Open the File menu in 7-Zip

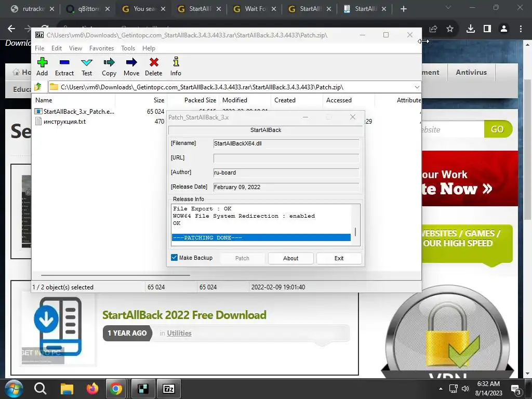point(39,48)
